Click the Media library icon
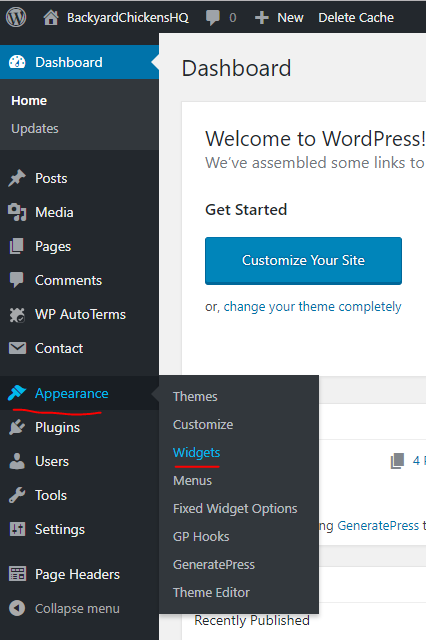The height and width of the screenshot is (640, 426). click(x=17, y=212)
